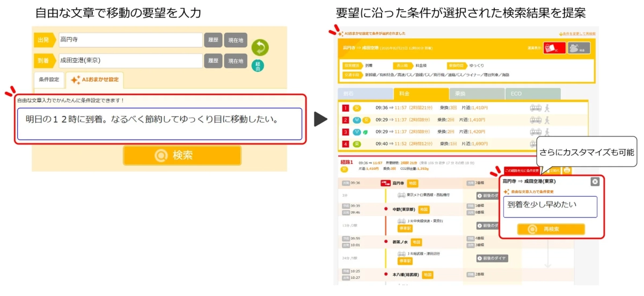Screen dimensions: 644x296
Task: Use 現在地 for the 到着 arrival row
Action: coord(236,61)
